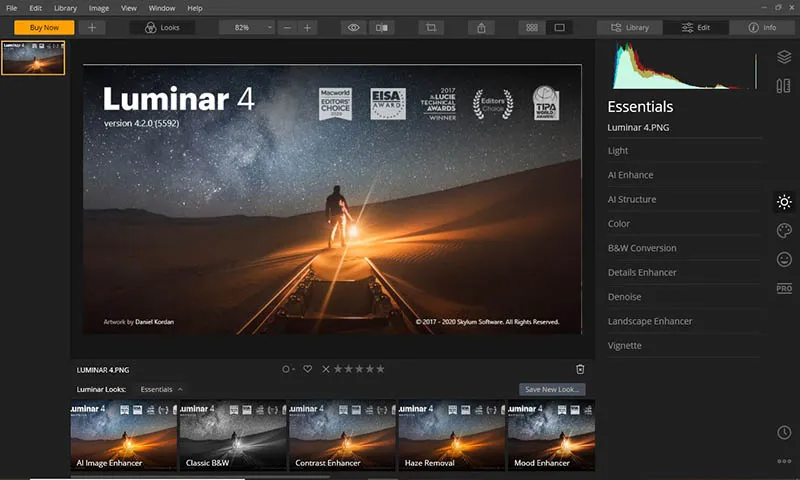
Task: Toggle the before/after compare icon
Action: coord(381,28)
